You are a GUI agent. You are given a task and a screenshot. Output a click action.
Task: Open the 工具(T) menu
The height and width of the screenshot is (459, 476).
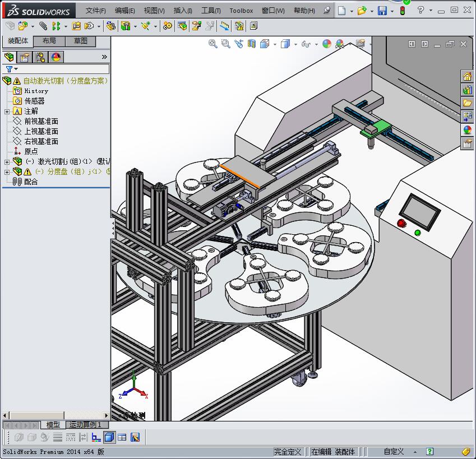point(211,11)
